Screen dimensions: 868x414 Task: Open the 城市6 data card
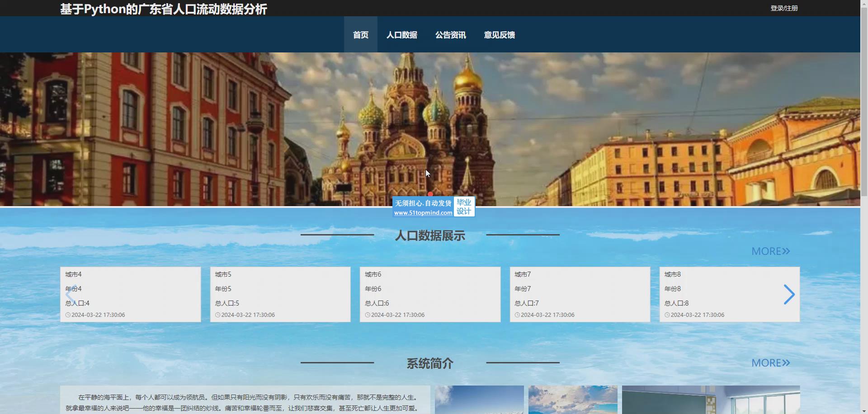(430, 294)
